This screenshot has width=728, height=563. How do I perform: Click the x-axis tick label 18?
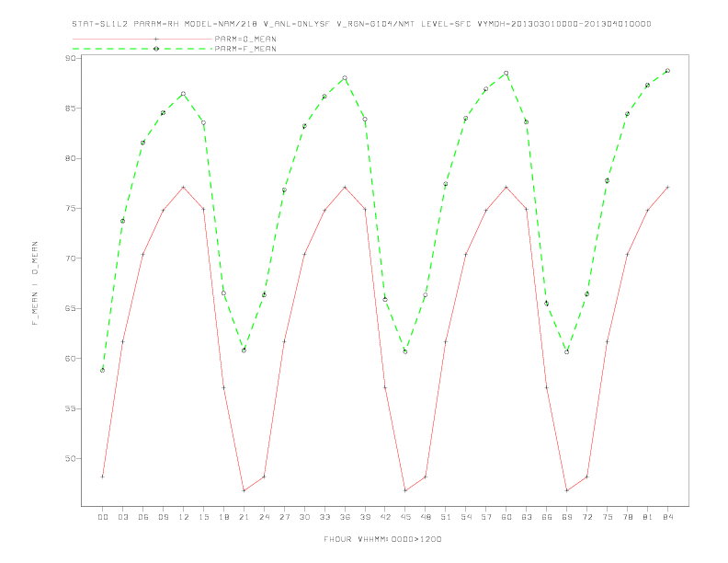point(223,517)
